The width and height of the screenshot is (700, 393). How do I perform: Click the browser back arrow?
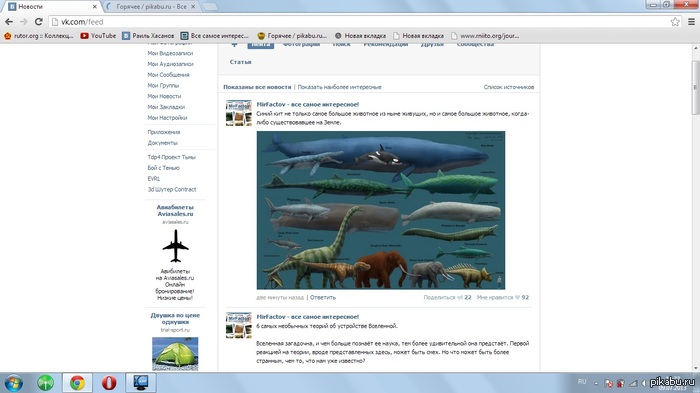click(x=8, y=21)
